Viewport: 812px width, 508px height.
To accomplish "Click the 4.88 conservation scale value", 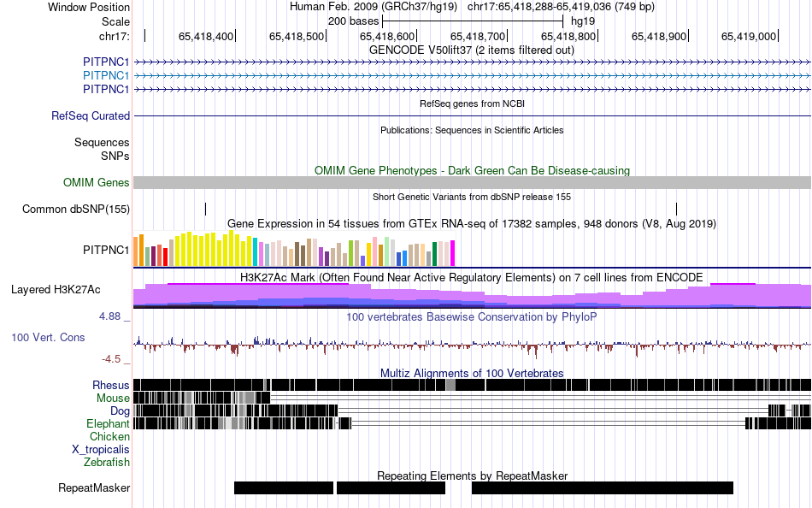I will click(110, 316).
